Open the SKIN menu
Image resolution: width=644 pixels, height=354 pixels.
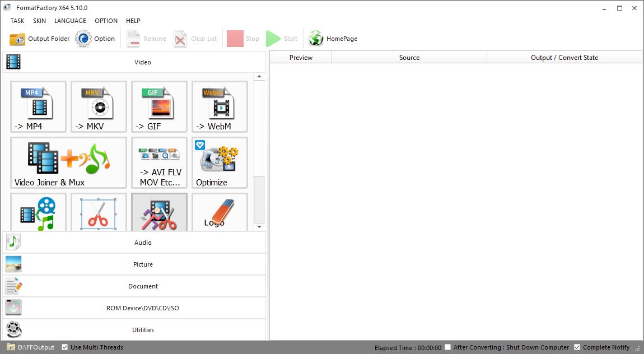pyautogui.click(x=39, y=21)
